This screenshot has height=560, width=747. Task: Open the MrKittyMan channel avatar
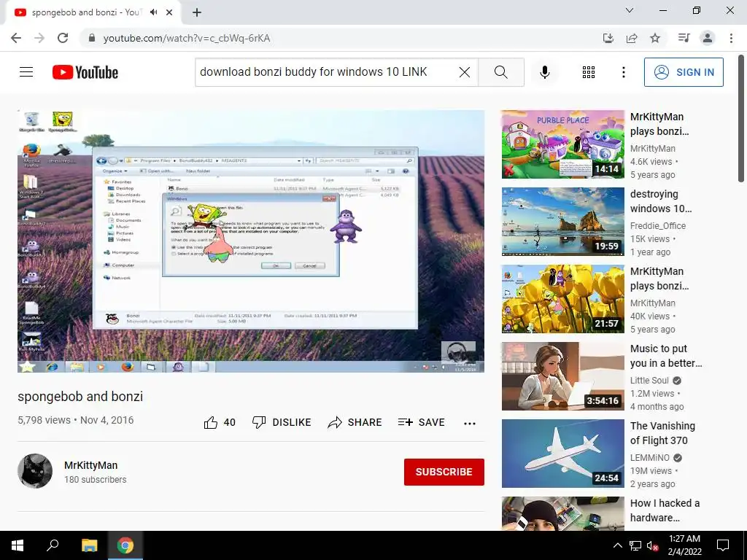(35, 471)
